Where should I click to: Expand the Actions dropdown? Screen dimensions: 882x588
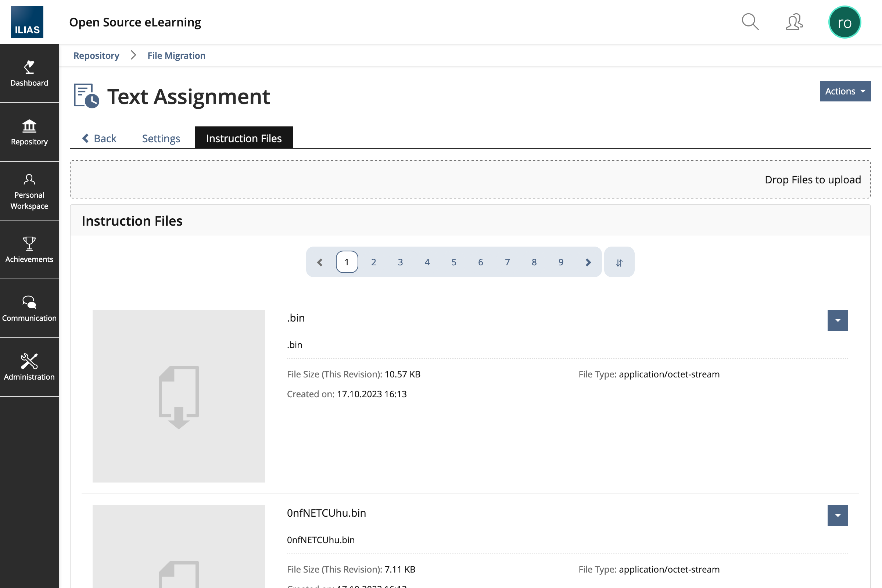pyautogui.click(x=845, y=91)
